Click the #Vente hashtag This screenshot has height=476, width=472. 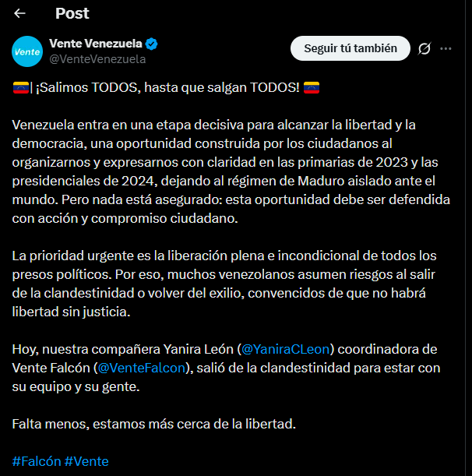click(86, 461)
